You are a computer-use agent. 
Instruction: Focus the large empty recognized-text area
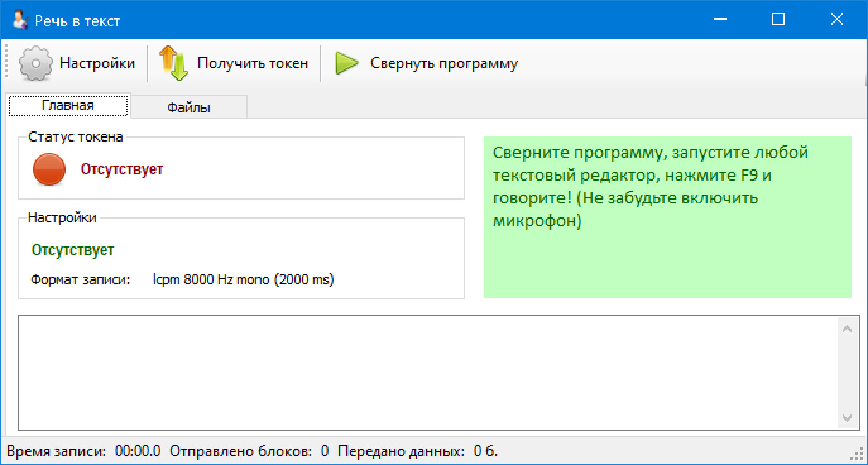(x=428, y=373)
